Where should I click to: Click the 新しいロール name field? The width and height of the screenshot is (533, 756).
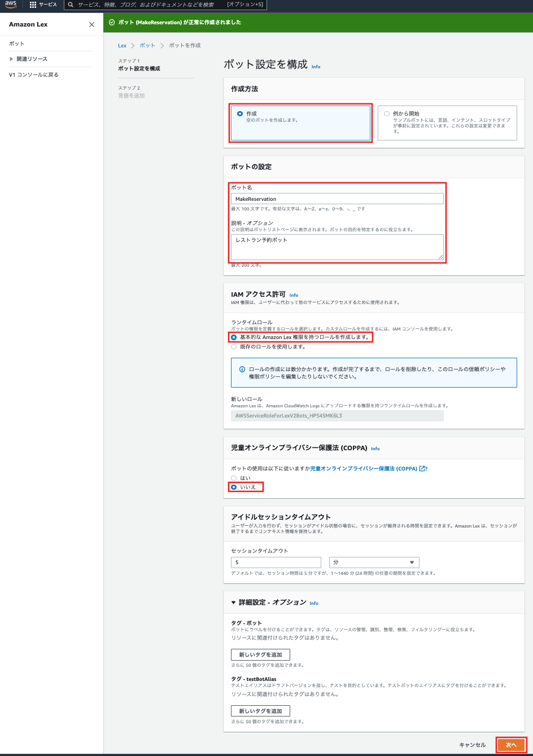coord(337,416)
